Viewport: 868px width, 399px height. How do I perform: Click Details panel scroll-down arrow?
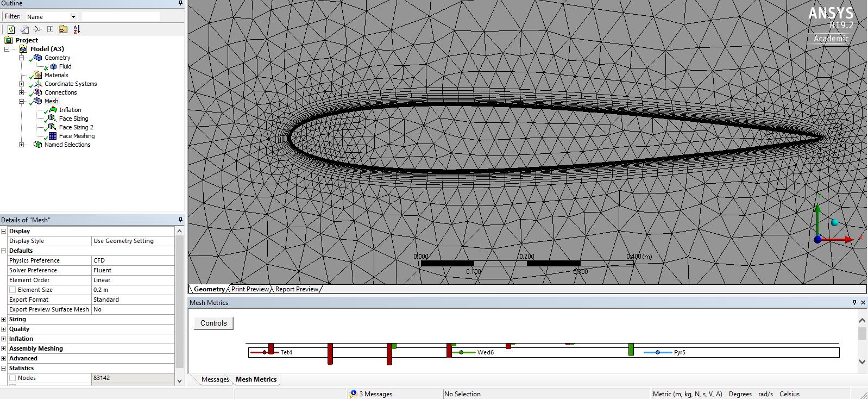pos(180,381)
